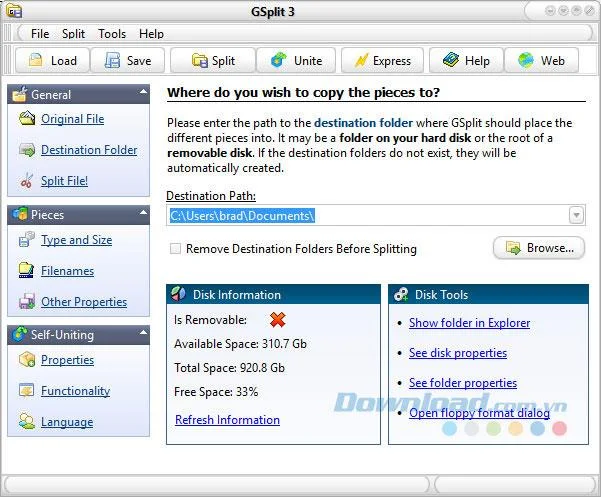Click the Other Properties icon
The width and height of the screenshot is (601, 497).
pos(27,301)
